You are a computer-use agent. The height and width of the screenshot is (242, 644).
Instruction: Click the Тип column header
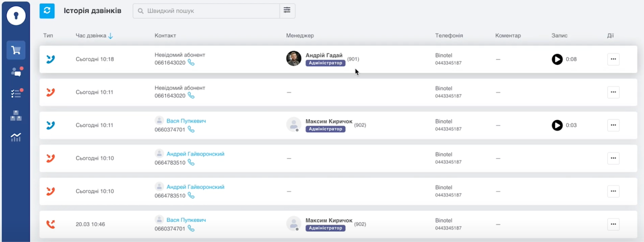click(x=48, y=35)
